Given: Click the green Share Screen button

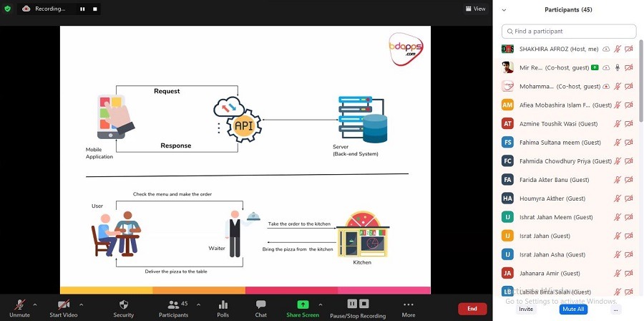Looking at the screenshot, I should click(x=303, y=308).
